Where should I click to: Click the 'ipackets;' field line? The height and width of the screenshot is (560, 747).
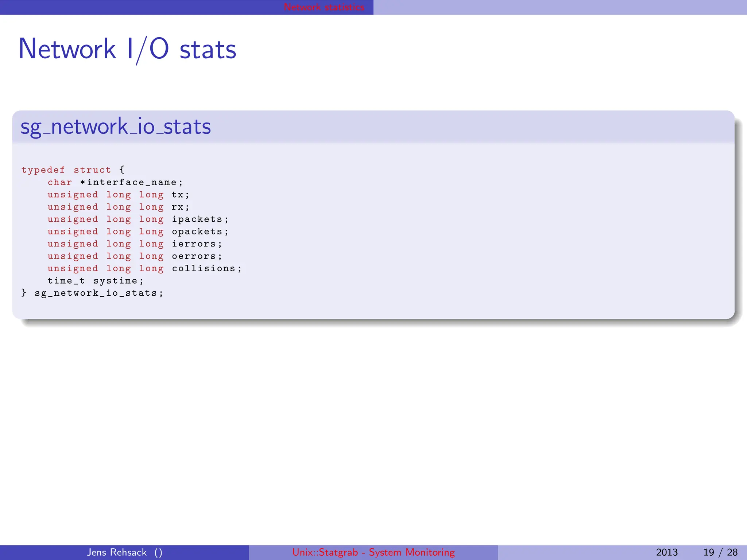coord(138,219)
